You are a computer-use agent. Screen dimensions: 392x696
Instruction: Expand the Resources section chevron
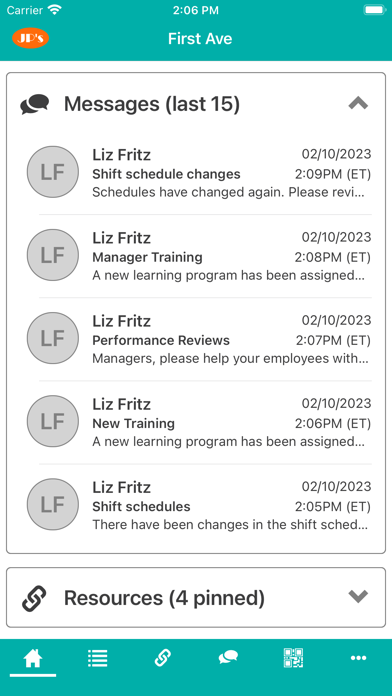358,596
